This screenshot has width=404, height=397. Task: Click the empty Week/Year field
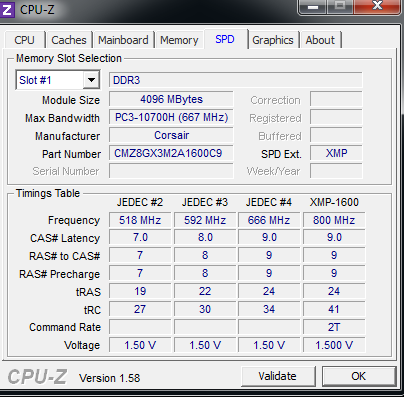coord(336,171)
